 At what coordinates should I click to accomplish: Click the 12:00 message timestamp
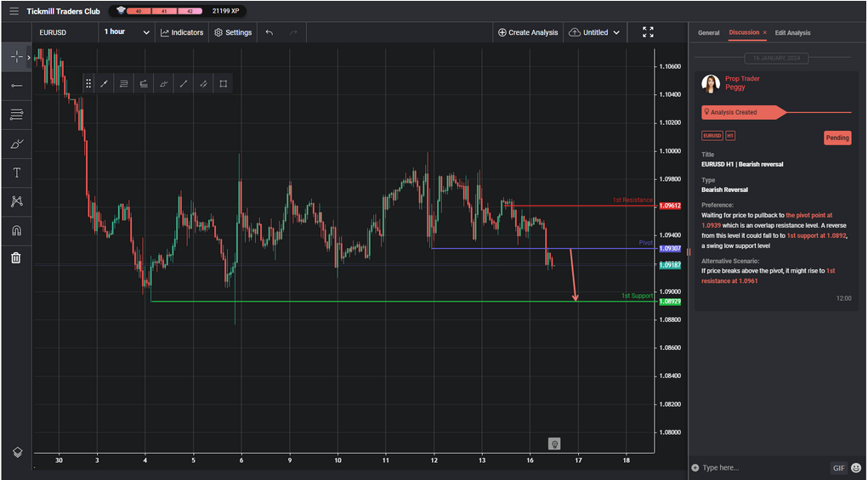pos(843,298)
